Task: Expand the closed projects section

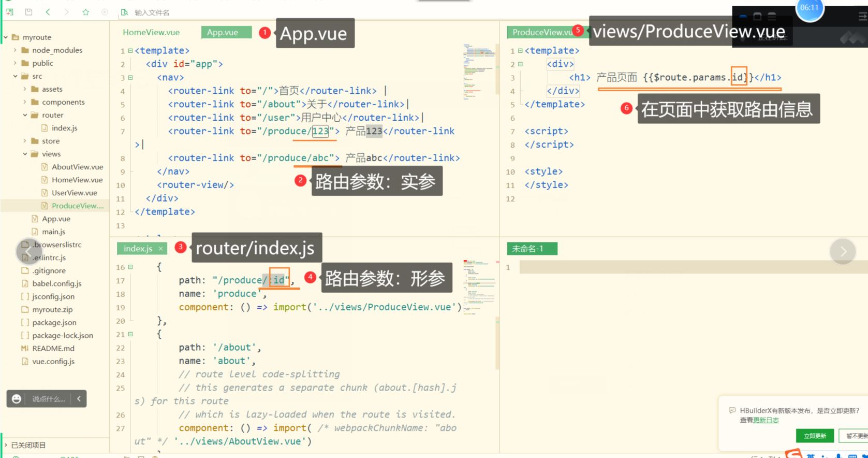Action: coord(6,445)
